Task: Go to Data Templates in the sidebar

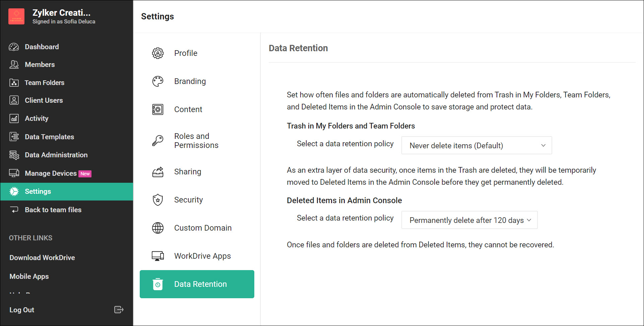Action: click(x=49, y=137)
